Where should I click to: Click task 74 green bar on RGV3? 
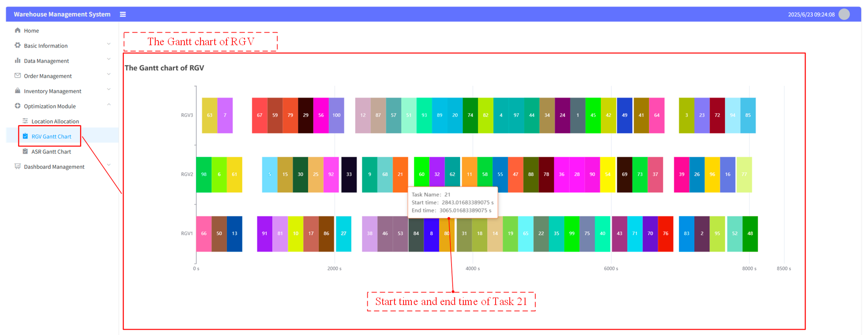click(x=470, y=115)
